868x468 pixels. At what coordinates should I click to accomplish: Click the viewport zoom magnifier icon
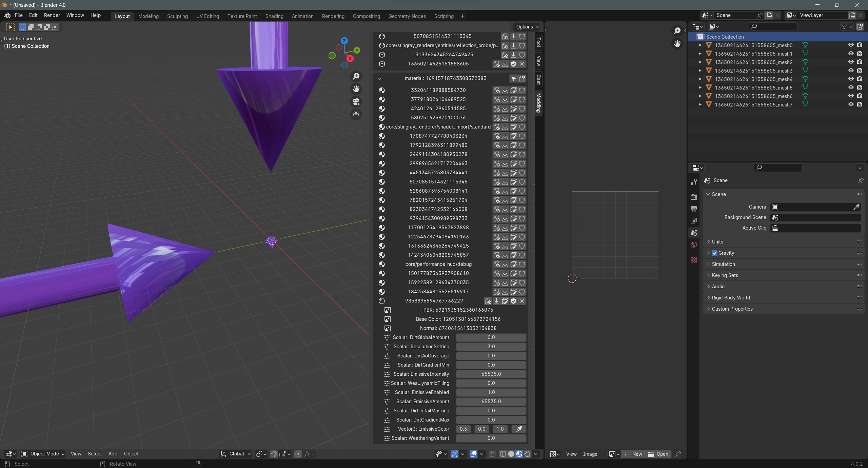tap(356, 76)
